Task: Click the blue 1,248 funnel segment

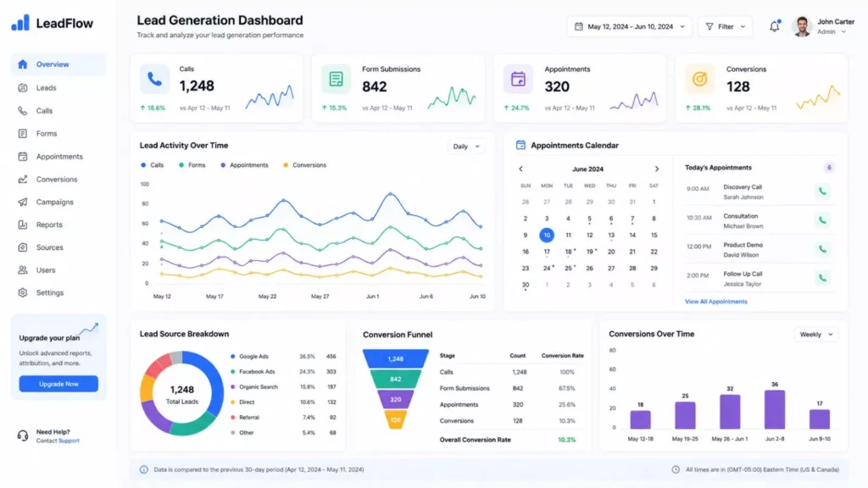Action: 395,358
